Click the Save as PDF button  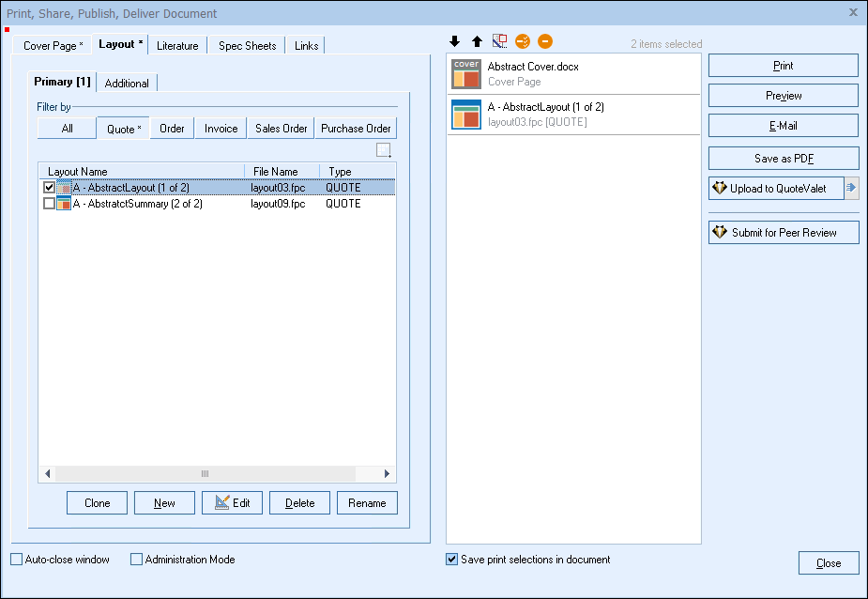[x=783, y=159]
